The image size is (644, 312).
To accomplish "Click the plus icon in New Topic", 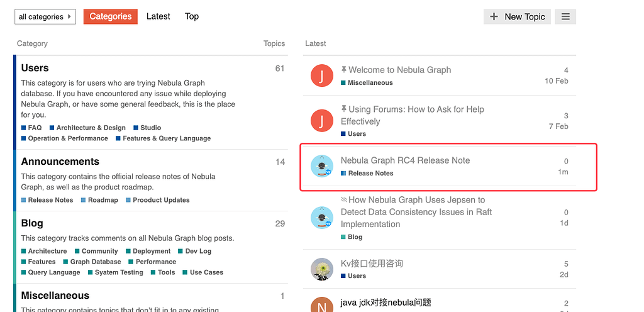I will [x=494, y=17].
